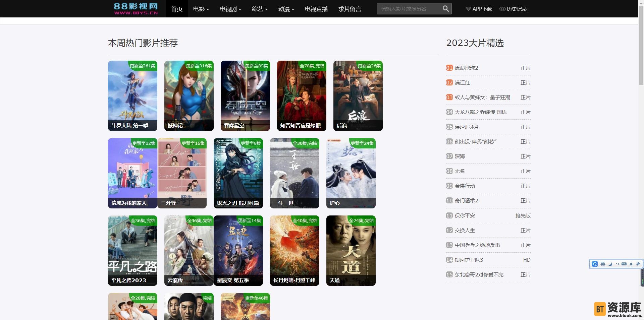
Task: Expand the 电视剧 dropdown menu
Action: [230, 9]
